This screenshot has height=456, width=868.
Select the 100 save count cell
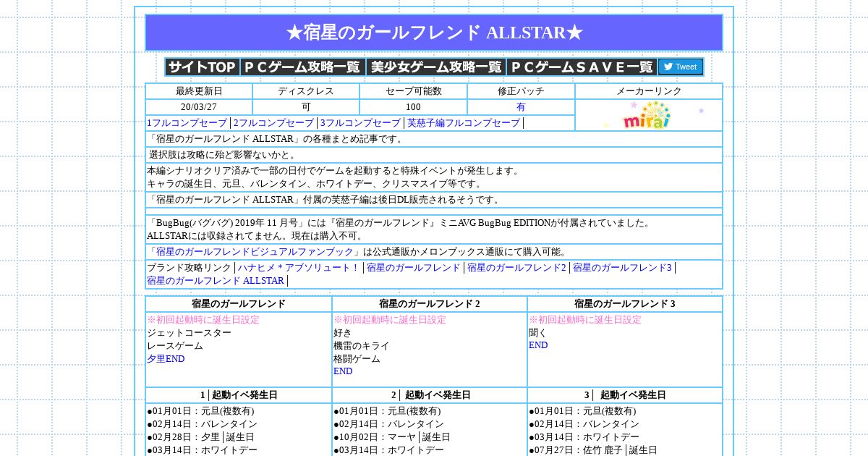(413, 107)
